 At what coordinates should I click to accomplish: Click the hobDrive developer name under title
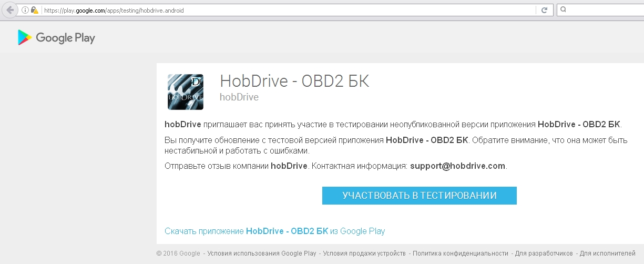(x=239, y=97)
